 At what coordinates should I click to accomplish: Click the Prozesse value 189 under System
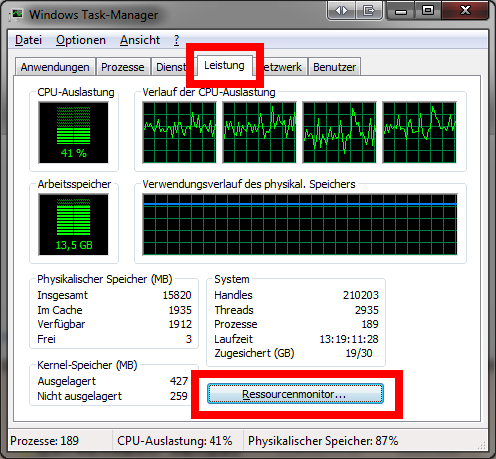(370, 324)
